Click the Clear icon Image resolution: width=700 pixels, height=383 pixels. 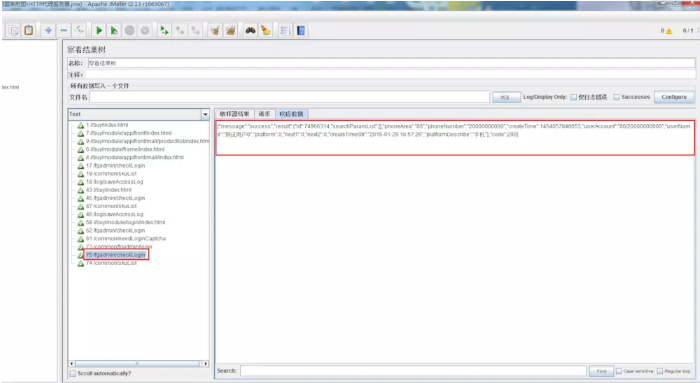[215, 30]
